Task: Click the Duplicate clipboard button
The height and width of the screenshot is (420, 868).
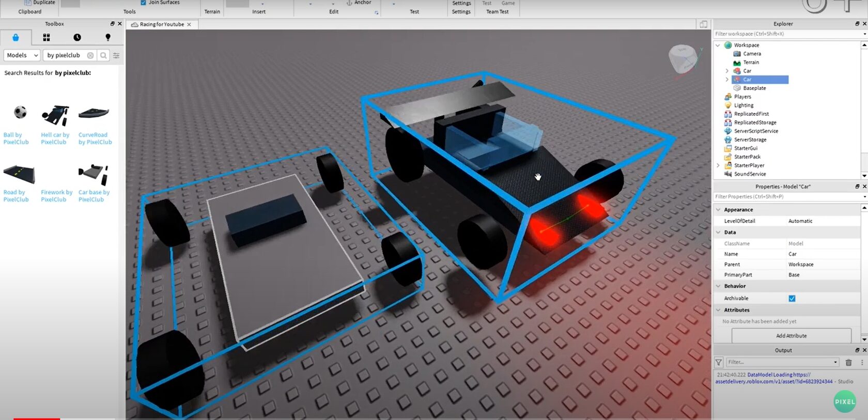Action: coord(39,3)
